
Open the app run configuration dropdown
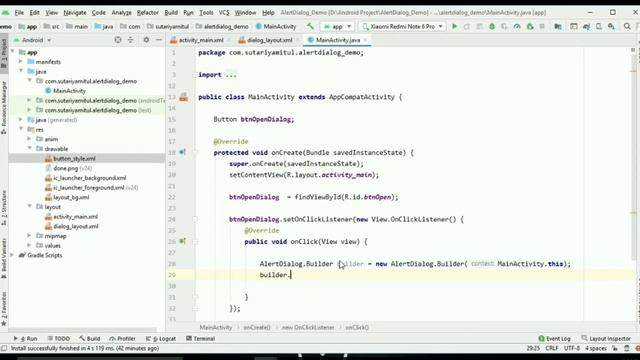click(x=337, y=27)
